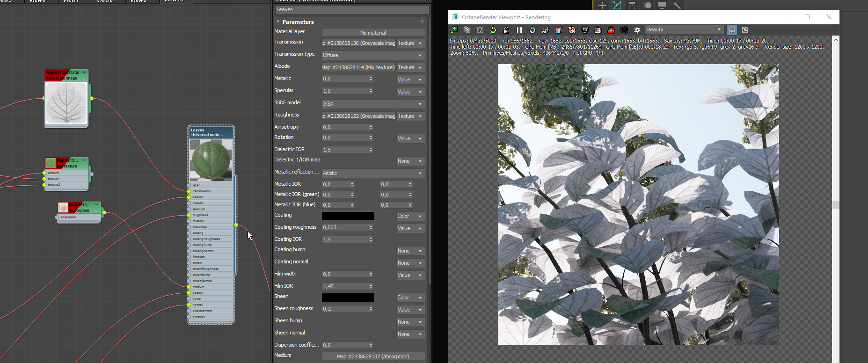
Task: Click the Sheen roughness spinner arrows
Action: 371,309
